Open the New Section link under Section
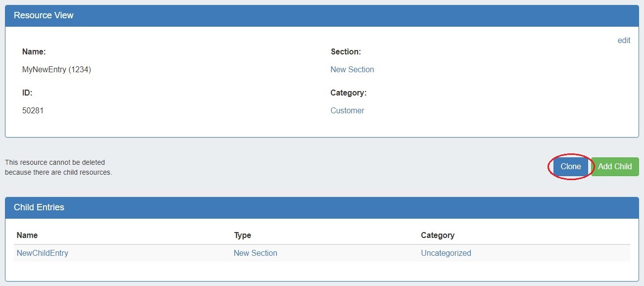The height and width of the screenshot is (286, 644). [x=352, y=70]
